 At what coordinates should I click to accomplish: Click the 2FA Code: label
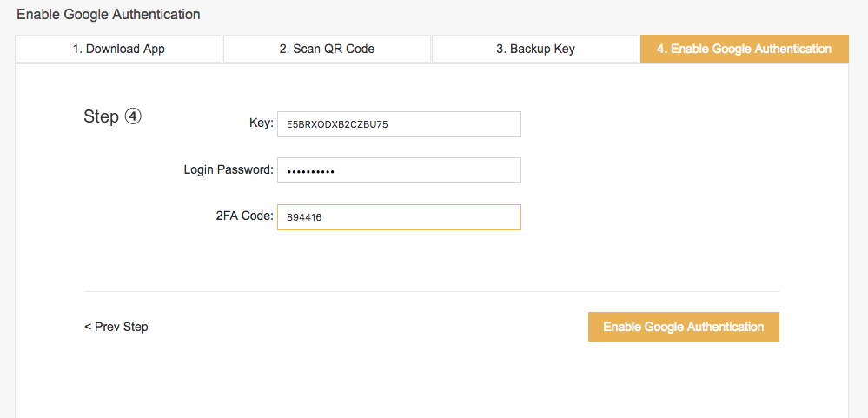(245, 216)
